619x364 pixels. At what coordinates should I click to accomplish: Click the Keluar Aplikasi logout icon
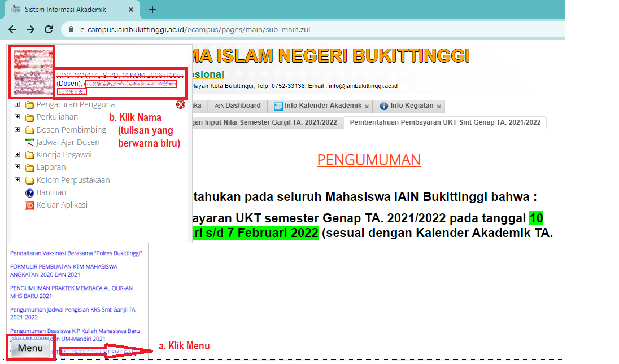[x=30, y=205]
